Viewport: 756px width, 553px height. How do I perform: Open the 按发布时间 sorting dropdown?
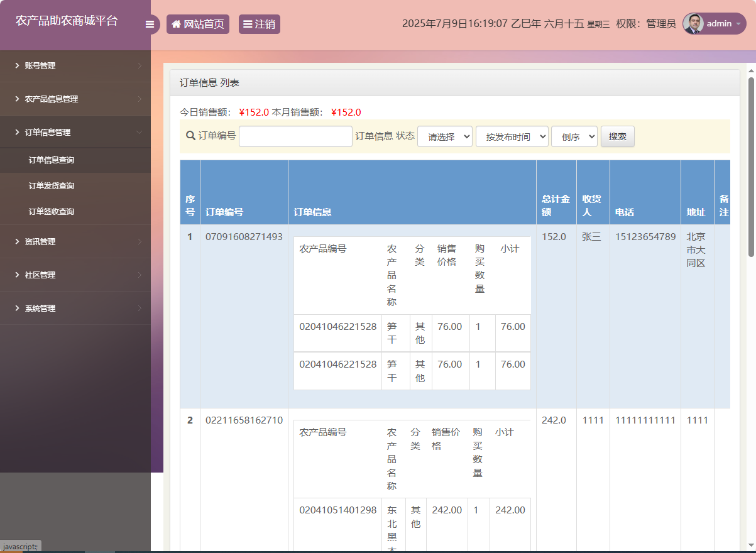[512, 136]
